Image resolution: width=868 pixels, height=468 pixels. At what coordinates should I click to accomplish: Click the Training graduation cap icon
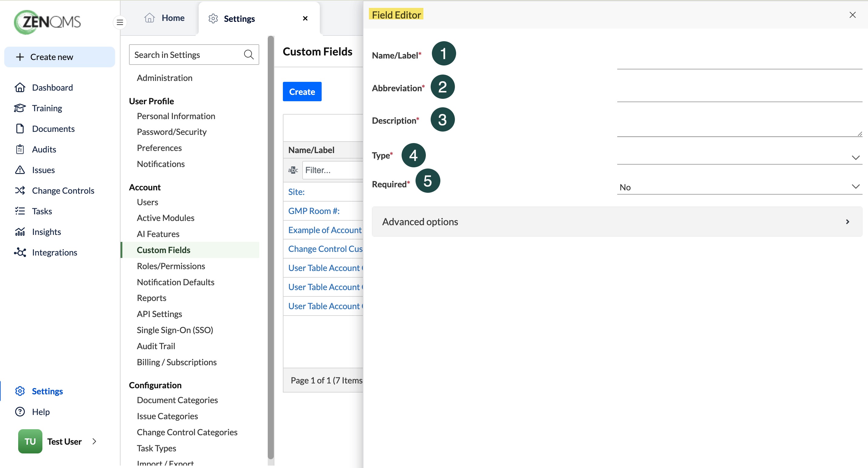click(x=20, y=108)
